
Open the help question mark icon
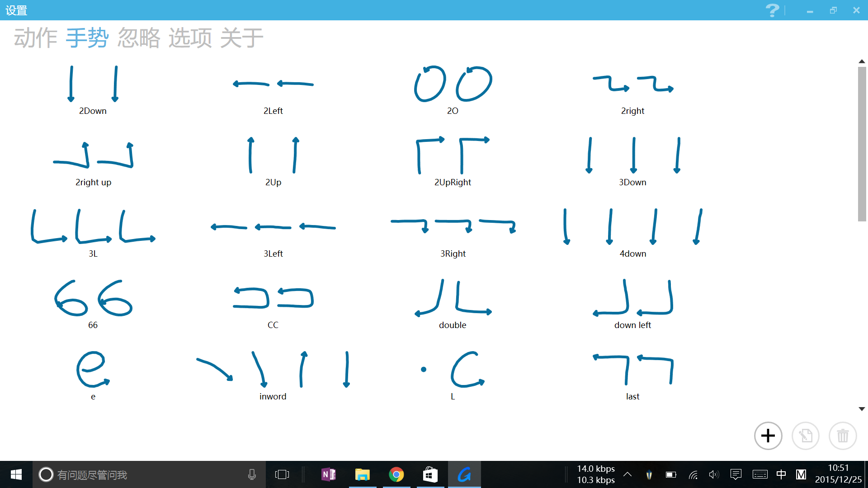(772, 10)
